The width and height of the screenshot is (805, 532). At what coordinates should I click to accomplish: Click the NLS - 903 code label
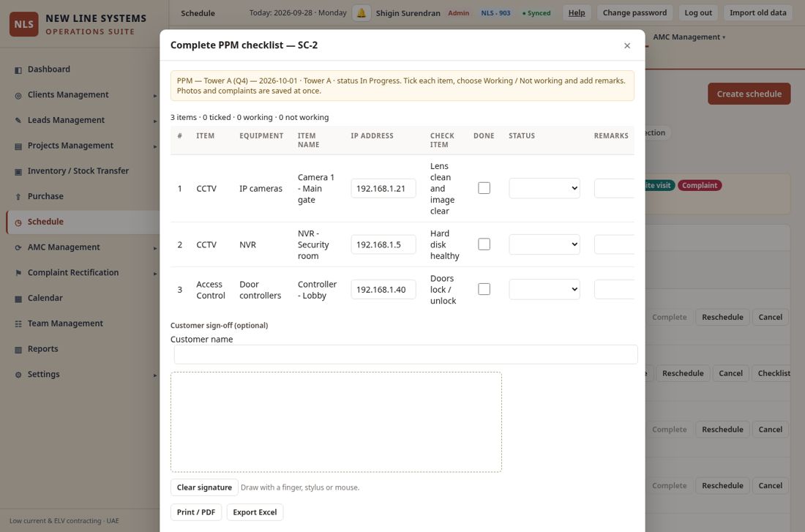[x=495, y=13]
